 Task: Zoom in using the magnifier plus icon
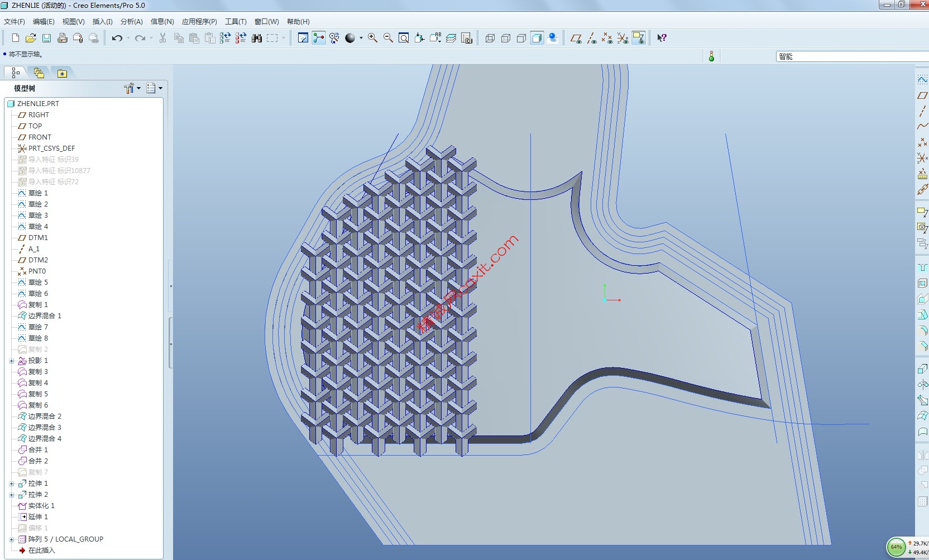(x=372, y=38)
